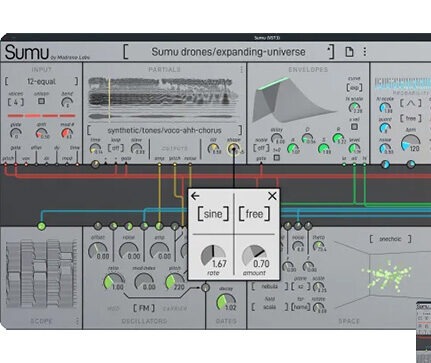Click the envelope decay D dial

click(x=307, y=138)
